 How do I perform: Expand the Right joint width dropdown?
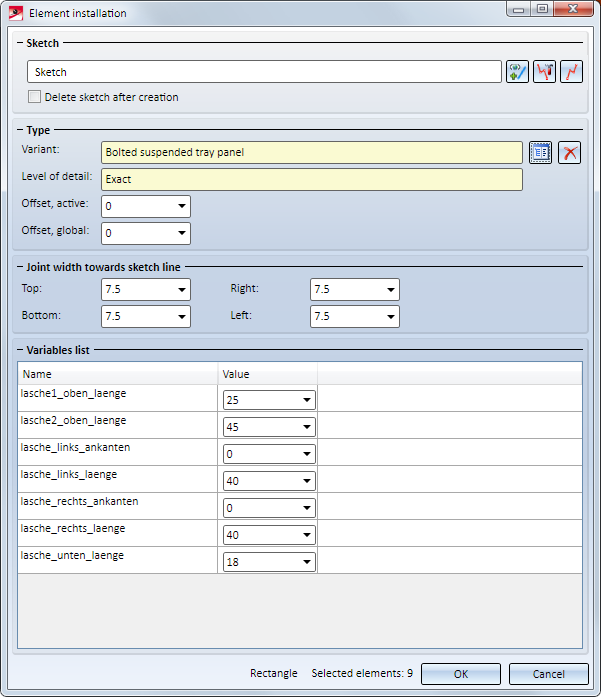point(391,290)
